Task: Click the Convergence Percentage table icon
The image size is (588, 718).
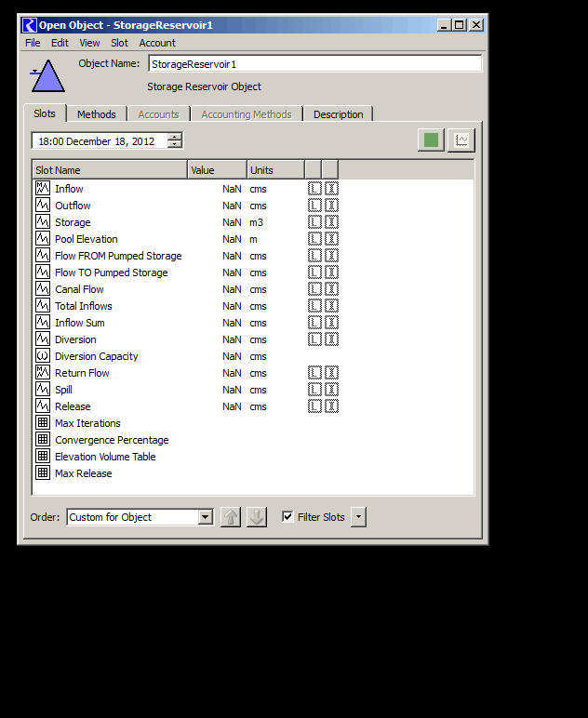Action: click(43, 439)
